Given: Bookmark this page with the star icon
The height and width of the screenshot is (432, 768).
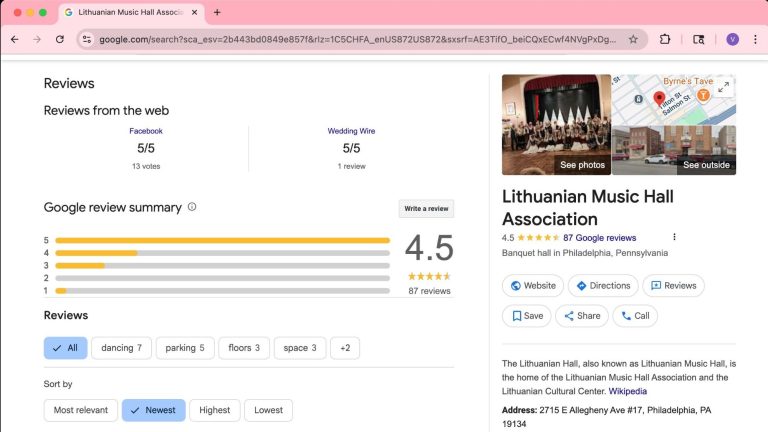Looking at the screenshot, I should click(633, 40).
